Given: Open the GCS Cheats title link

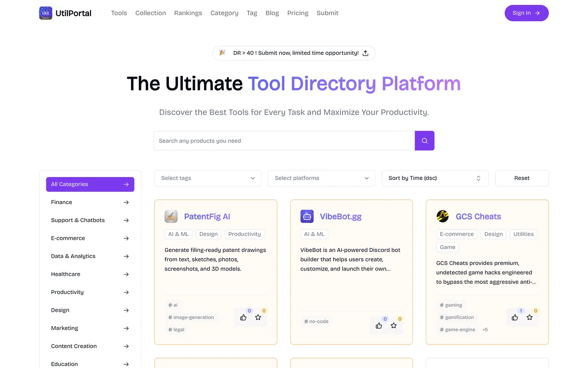Looking at the screenshot, I should pos(478,217).
